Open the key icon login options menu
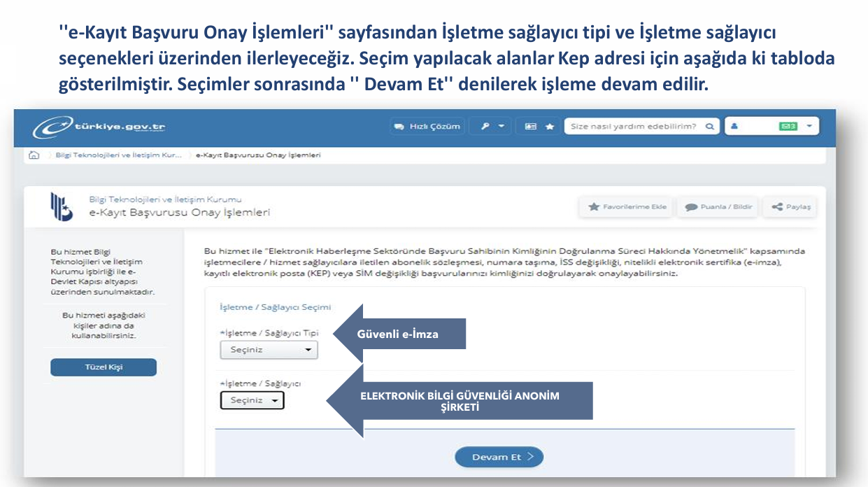The width and height of the screenshot is (868, 487). (492, 127)
